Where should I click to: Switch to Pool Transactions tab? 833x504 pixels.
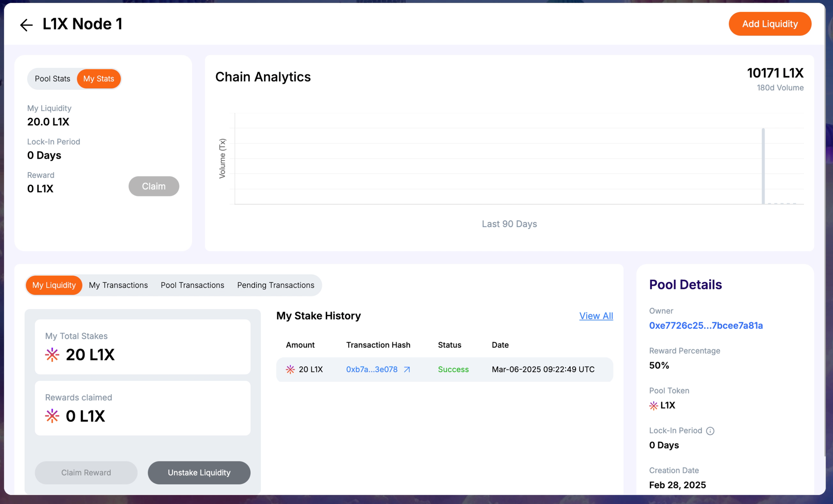(x=192, y=285)
